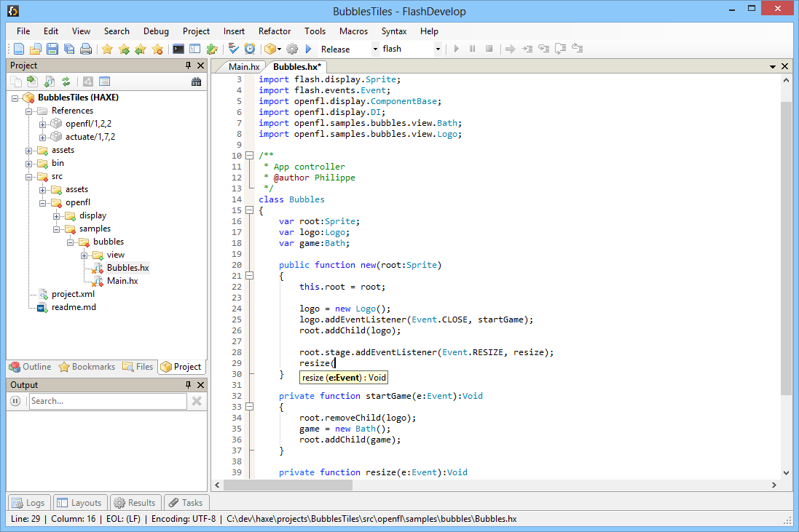Open the flash target platform dropdown
Viewport: 799px width, 532px height.
(x=439, y=49)
